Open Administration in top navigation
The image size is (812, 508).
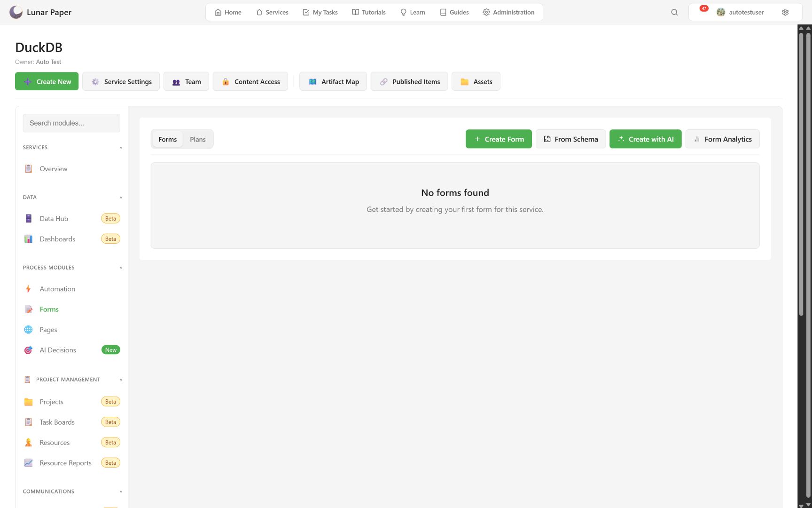(508, 12)
